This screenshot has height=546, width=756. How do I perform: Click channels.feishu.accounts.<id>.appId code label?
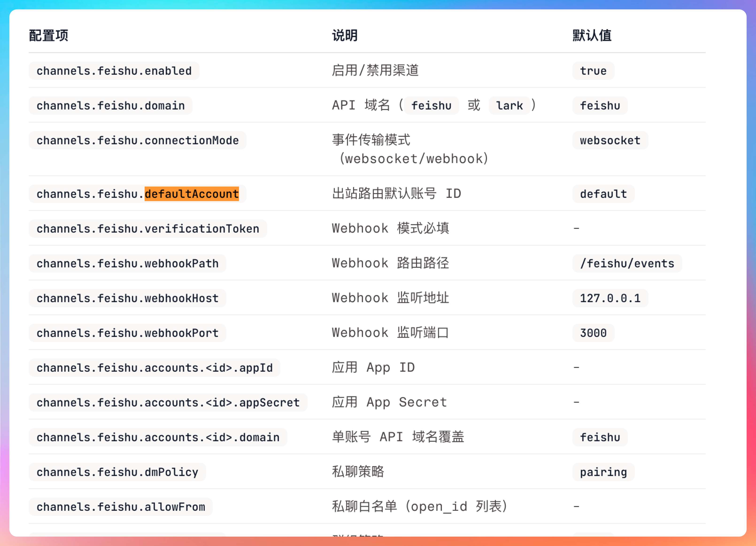154,367
